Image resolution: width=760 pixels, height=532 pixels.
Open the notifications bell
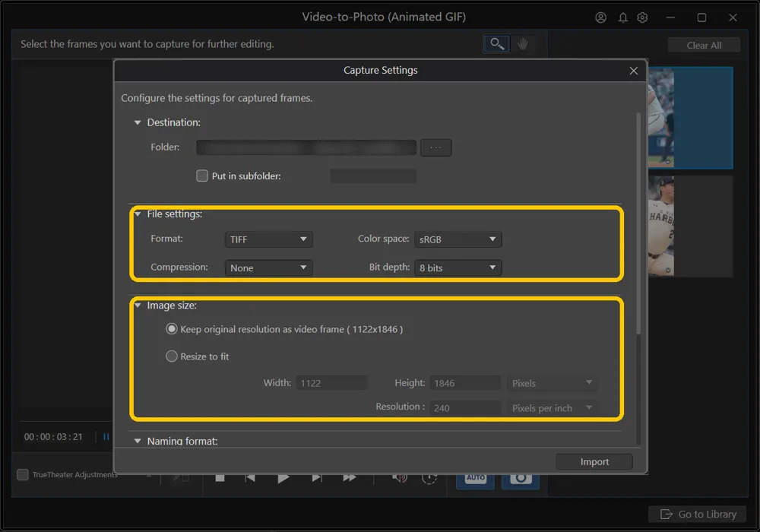[623, 17]
